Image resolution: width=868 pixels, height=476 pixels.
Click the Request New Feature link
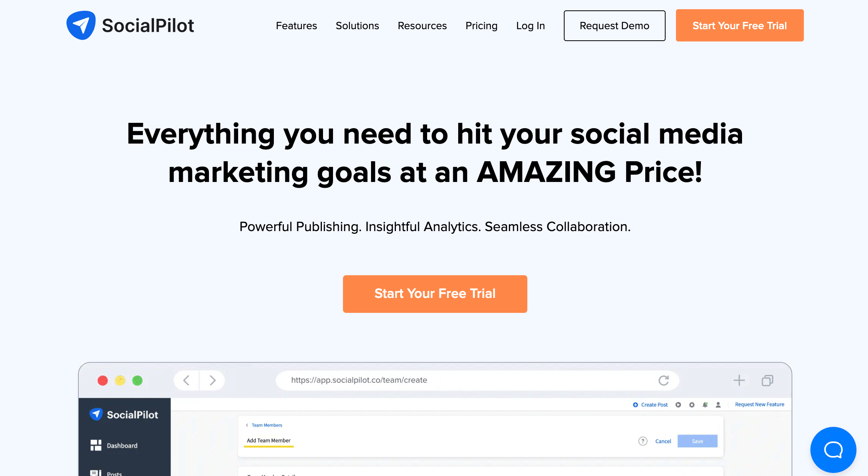click(x=759, y=404)
